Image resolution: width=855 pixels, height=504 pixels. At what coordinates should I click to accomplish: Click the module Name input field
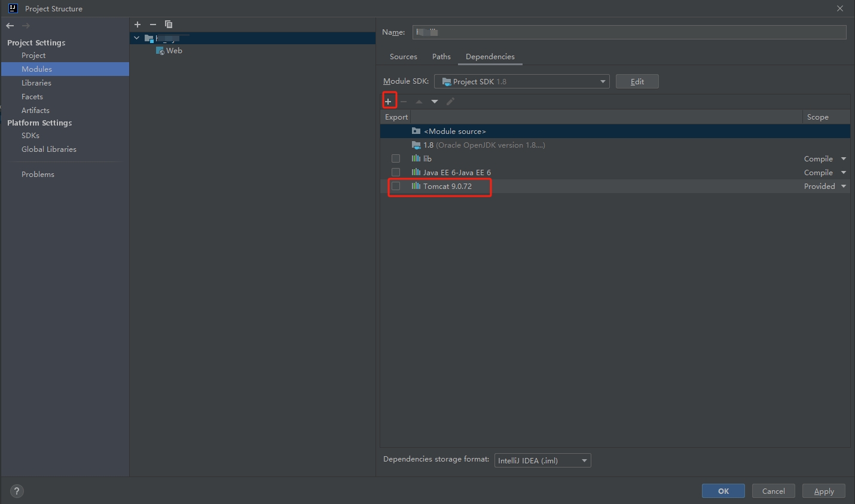tap(629, 32)
